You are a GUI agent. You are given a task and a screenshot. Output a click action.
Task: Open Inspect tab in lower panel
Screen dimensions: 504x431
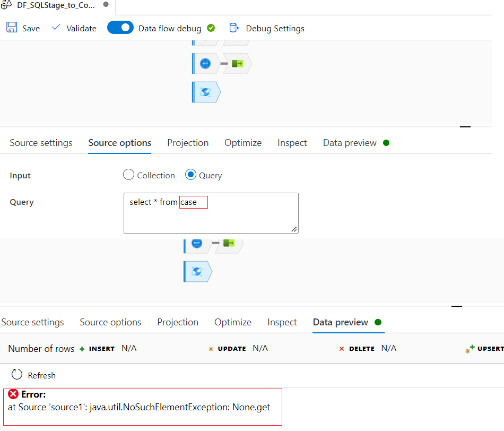(282, 322)
